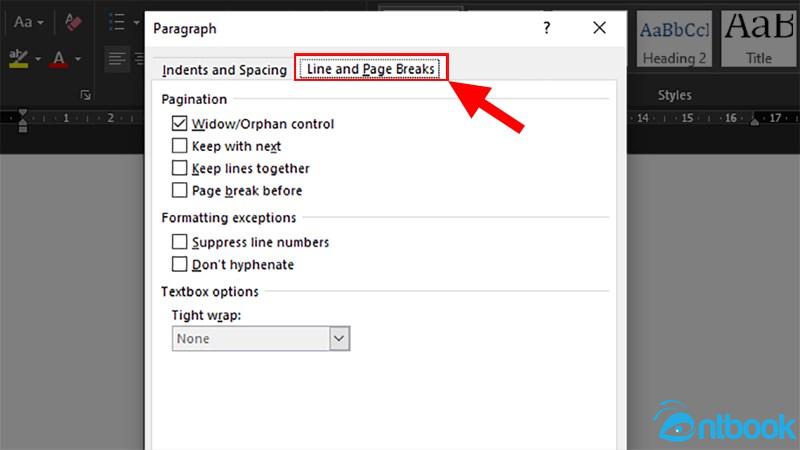Uncheck Widow/Orphan control
The height and width of the screenshot is (450, 800).
(179, 123)
